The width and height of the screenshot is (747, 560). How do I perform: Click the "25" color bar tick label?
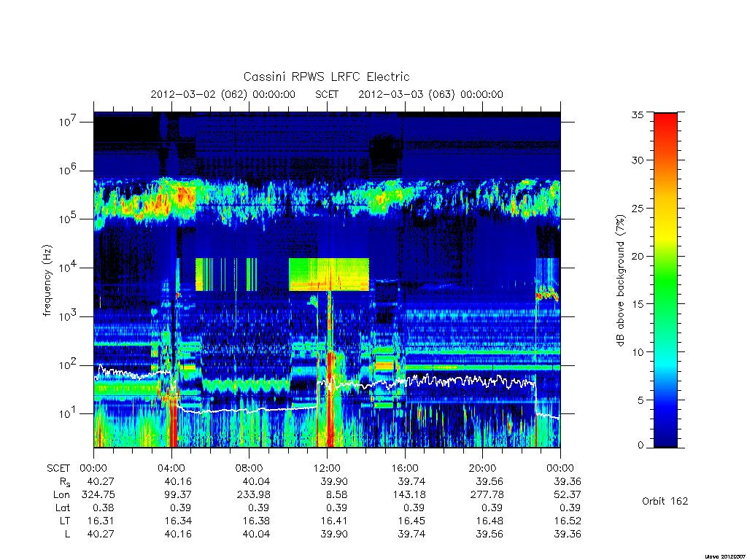tap(638, 208)
